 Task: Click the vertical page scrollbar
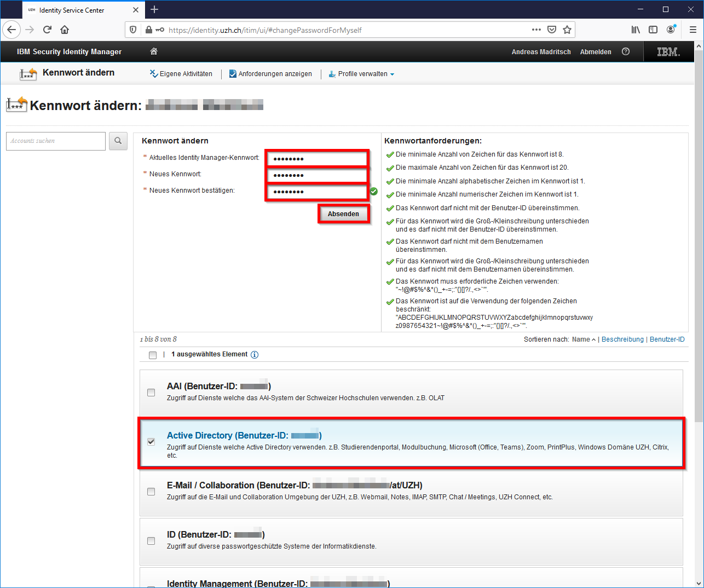699,274
